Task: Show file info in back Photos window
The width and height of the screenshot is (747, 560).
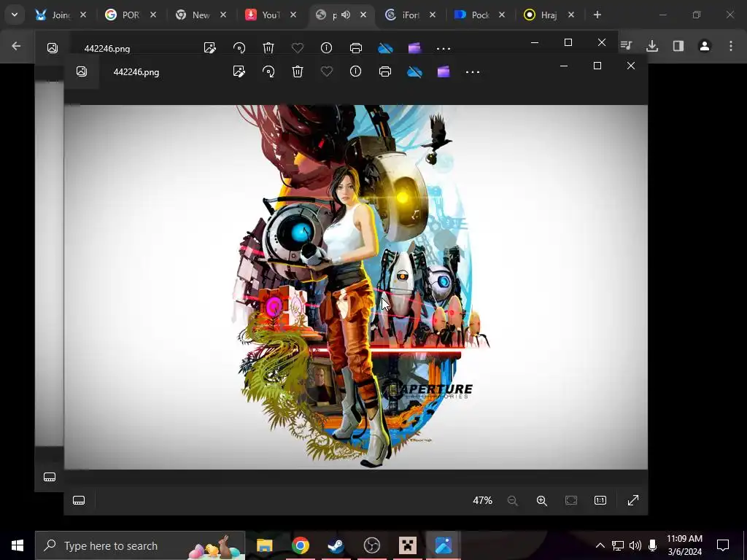Action: tap(326, 47)
